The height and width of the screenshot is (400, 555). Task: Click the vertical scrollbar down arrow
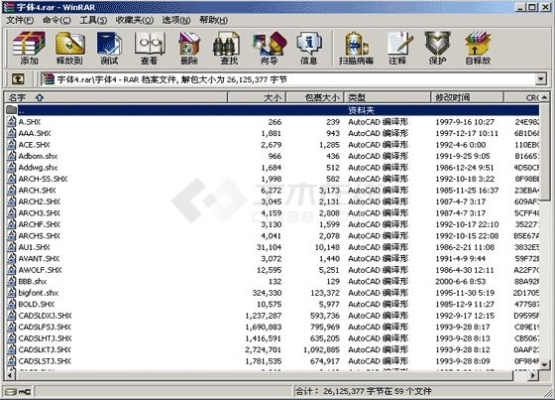pos(544,364)
